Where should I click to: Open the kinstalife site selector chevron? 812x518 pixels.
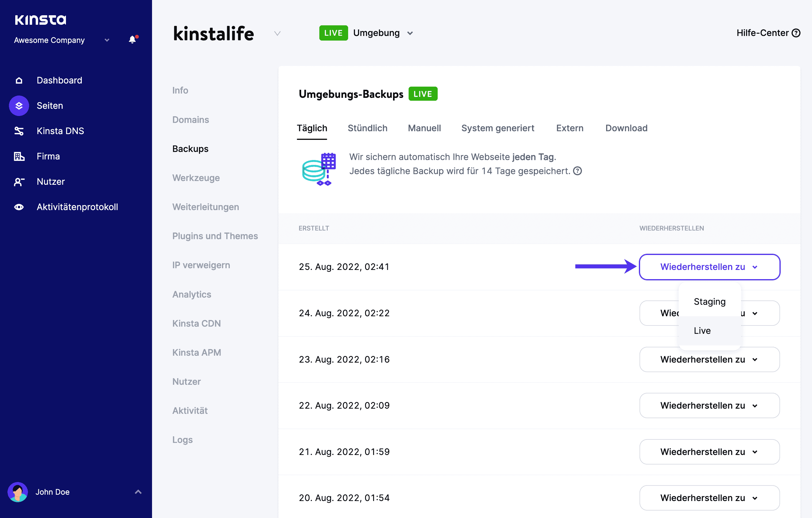tap(277, 33)
